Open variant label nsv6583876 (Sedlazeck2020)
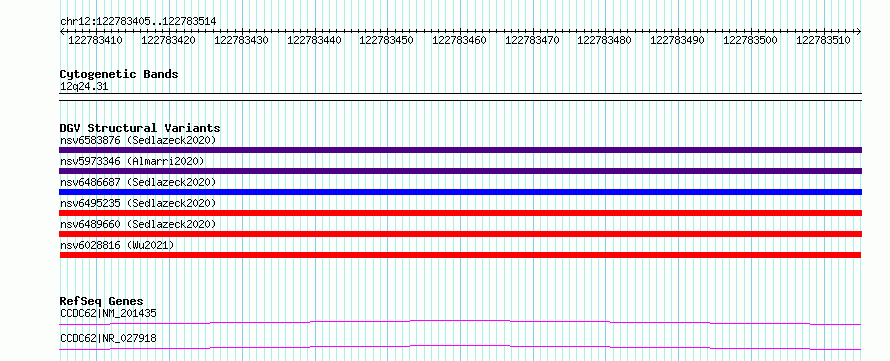The width and height of the screenshot is (890, 361). point(138,140)
